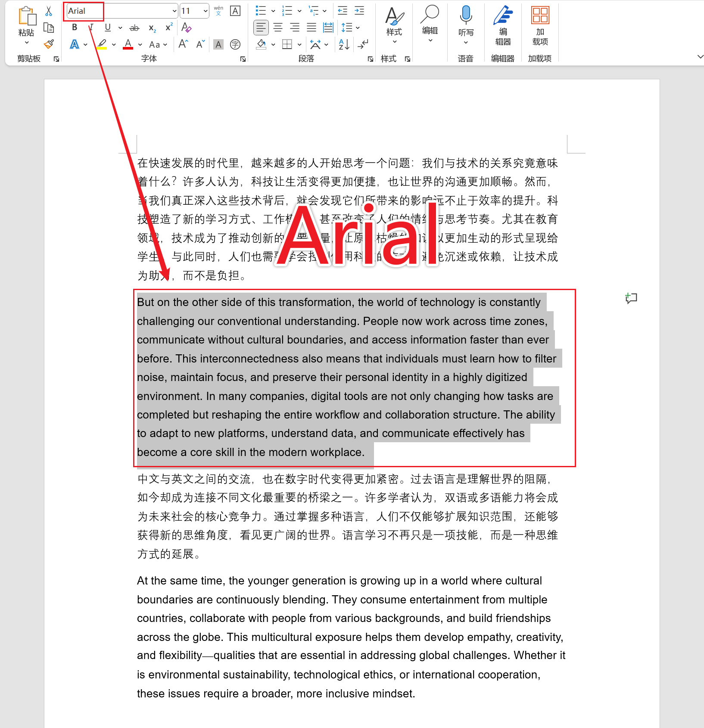Open the font size dropdown

pos(206,10)
